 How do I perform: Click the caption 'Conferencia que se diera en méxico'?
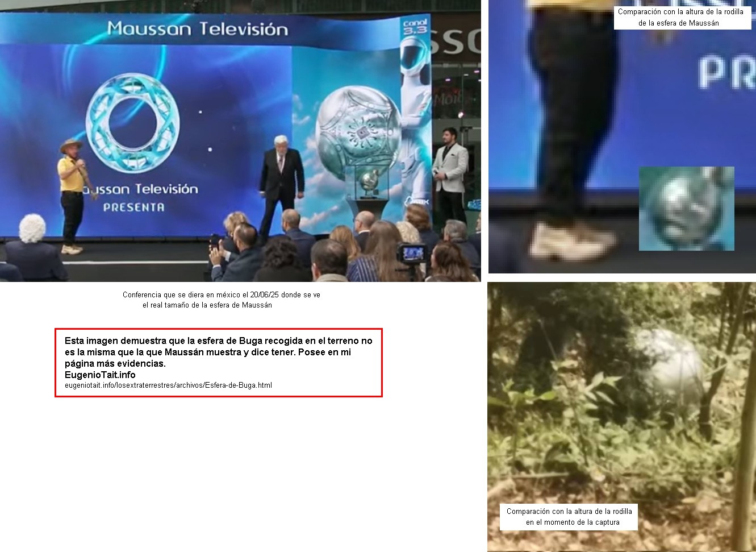tap(222, 294)
